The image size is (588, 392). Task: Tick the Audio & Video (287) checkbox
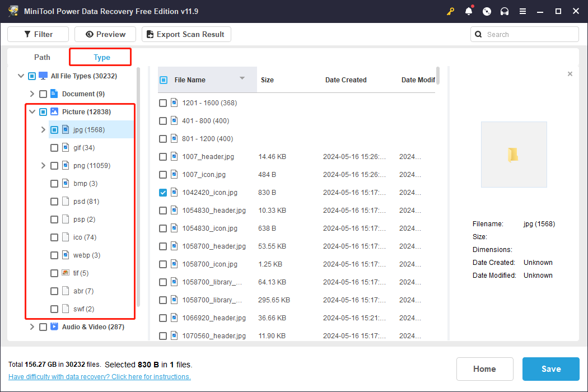coord(43,327)
